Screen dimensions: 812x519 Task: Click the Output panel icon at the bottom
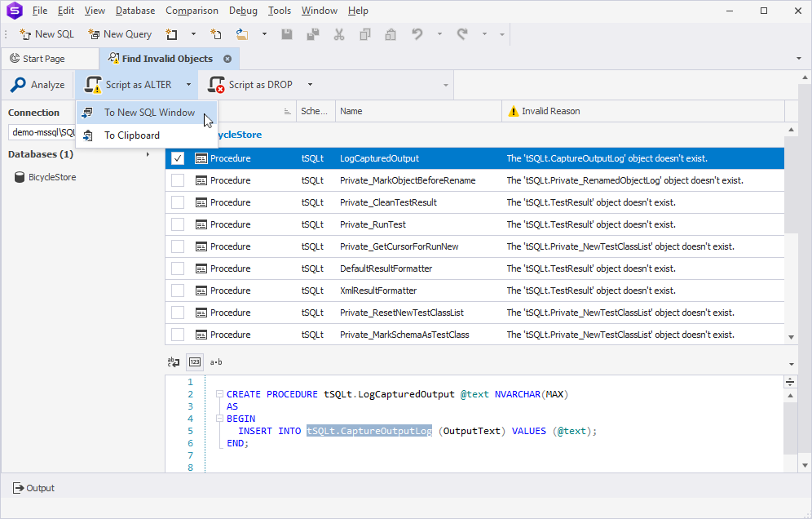[x=18, y=488]
